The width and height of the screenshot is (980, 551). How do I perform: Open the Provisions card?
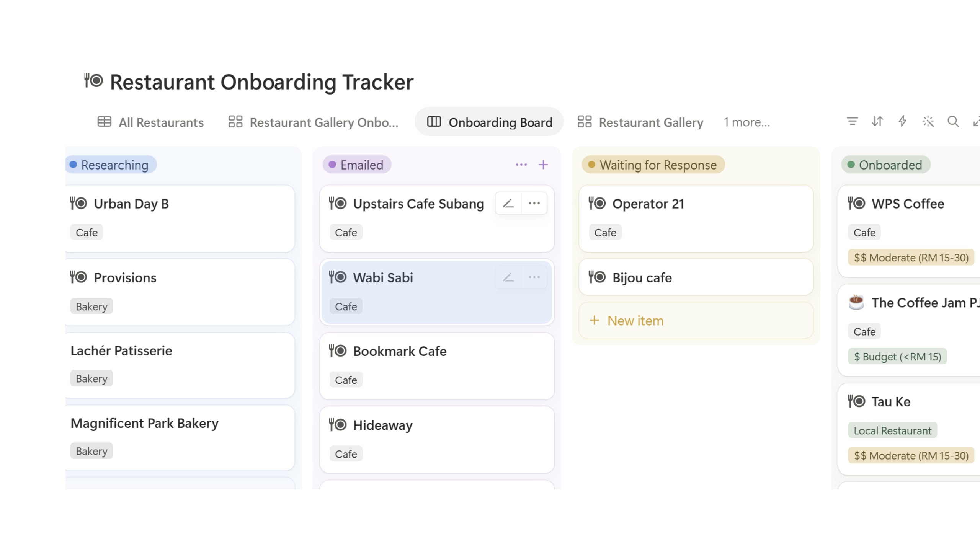pos(180,292)
